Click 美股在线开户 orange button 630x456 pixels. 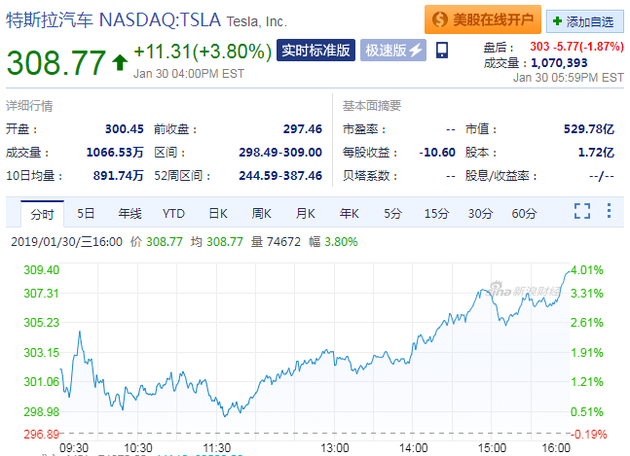click(483, 19)
